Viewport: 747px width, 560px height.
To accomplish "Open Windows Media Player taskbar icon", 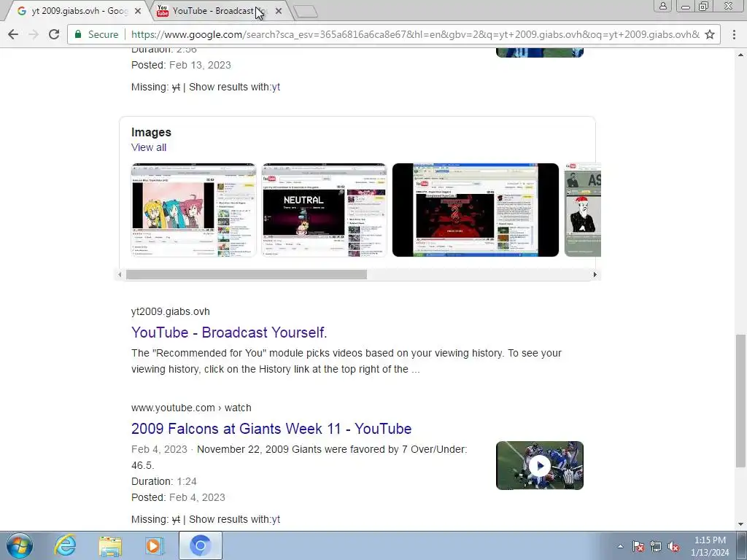I will coord(155,545).
